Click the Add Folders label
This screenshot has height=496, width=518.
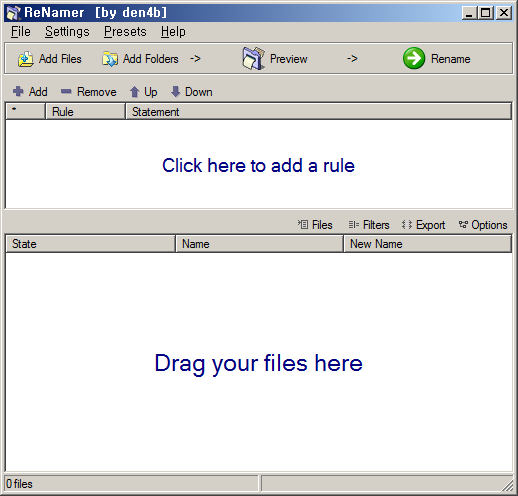(x=151, y=59)
